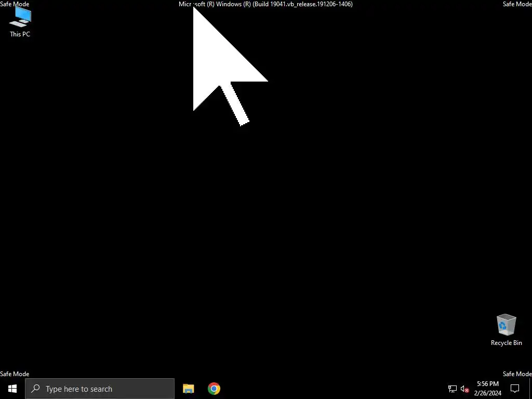Image resolution: width=532 pixels, height=399 pixels.
Task: Click the search magnifier icon in taskbar
Action: tap(35, 389)
